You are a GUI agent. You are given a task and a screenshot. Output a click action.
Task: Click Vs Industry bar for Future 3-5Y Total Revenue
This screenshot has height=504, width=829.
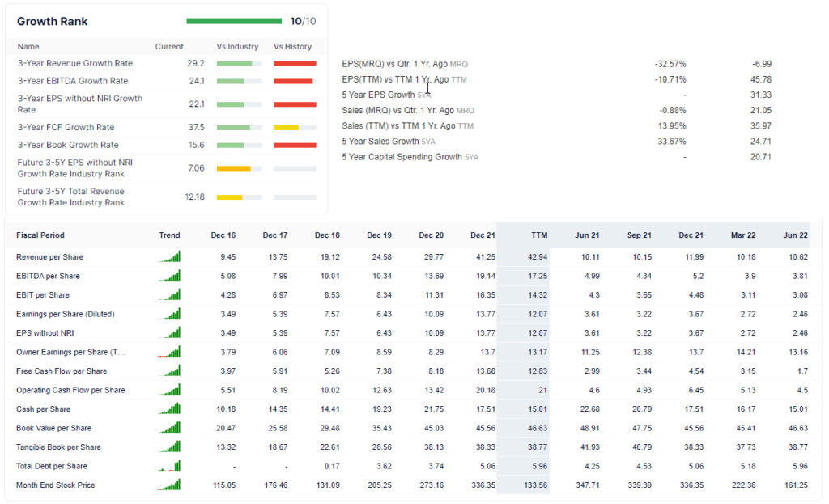[x=239, y=197]
